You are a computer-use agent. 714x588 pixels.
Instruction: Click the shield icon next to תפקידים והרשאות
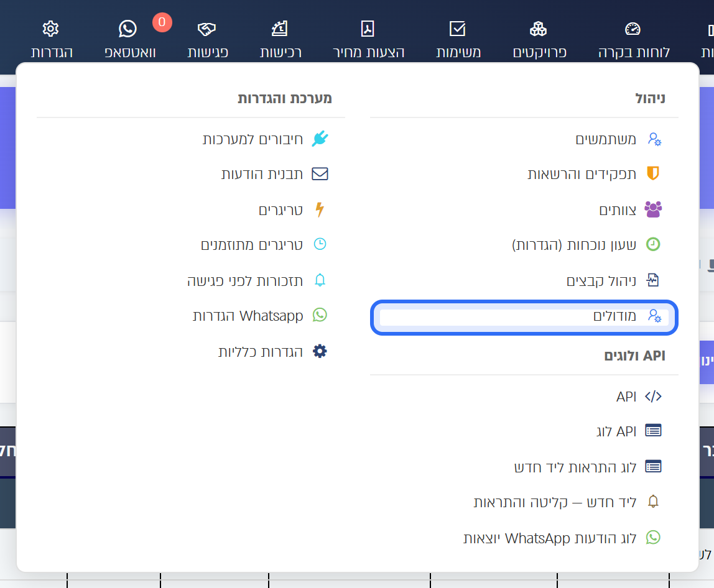tap(653, 173)
